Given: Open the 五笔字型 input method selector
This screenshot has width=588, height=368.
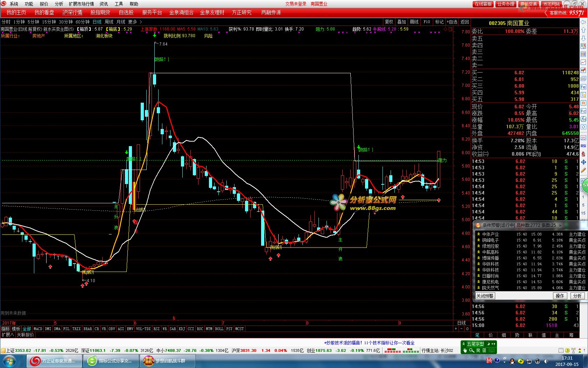Looking at the screenshot, I should (475, 344).
